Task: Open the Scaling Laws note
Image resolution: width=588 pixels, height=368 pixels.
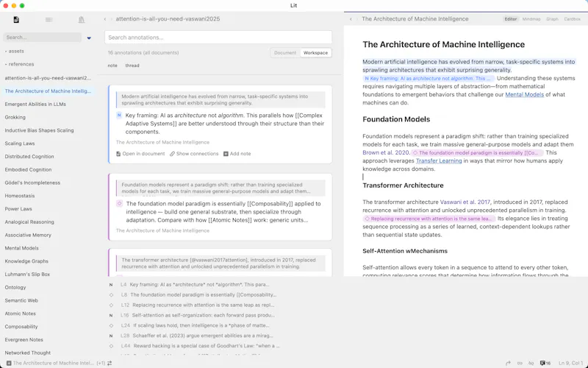Action: 20,144
